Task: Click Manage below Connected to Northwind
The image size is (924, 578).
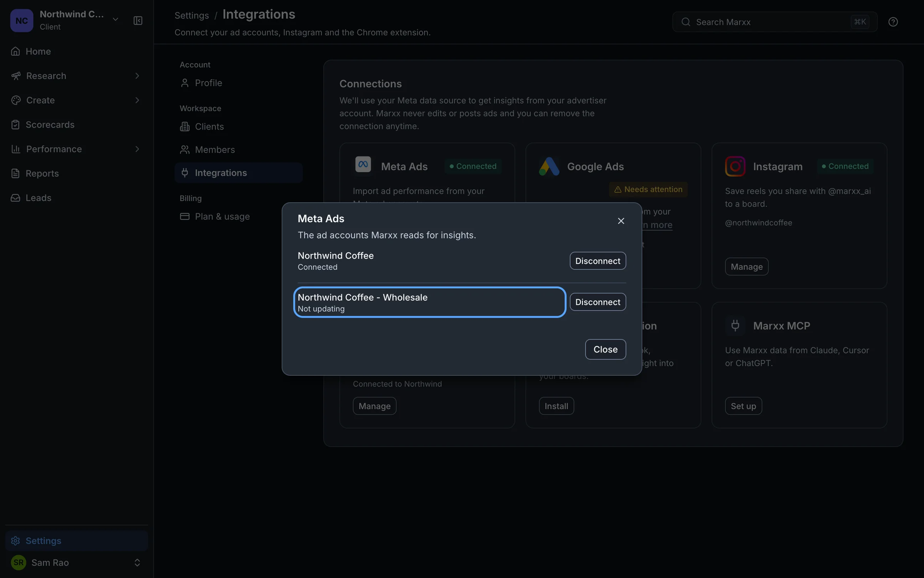Action: pos(374,406)
